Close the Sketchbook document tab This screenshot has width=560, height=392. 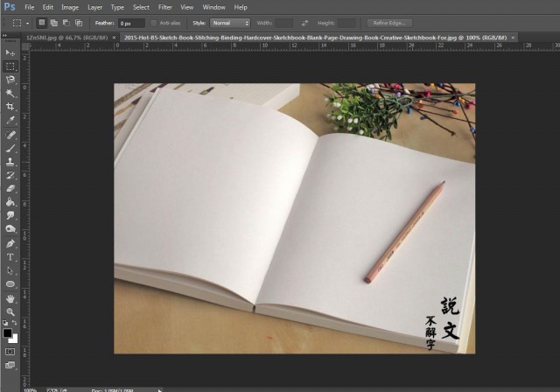pyautogui.click(x=514, y=38)
